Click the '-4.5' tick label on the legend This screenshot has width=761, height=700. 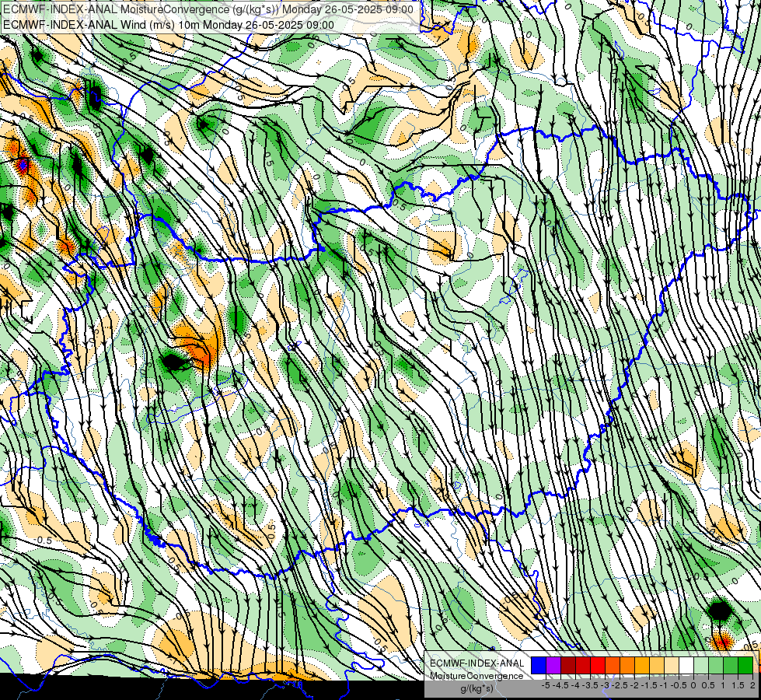pos(560,685)
